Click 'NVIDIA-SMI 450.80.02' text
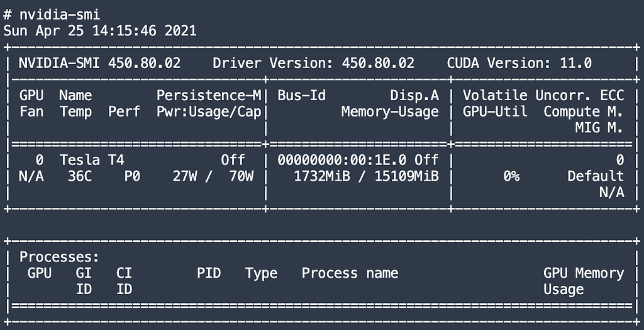The width and height of the screenshot is (644, 330). click(99, 63)
